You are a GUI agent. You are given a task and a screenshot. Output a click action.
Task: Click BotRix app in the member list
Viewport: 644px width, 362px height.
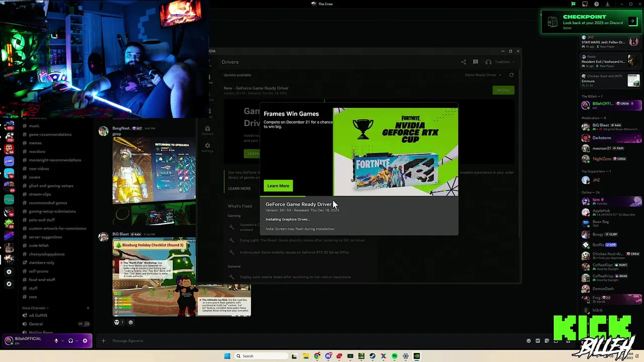(x=610, y=245)
